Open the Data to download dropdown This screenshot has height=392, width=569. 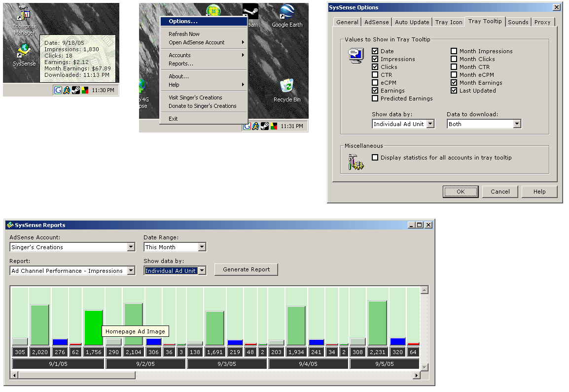517,124
